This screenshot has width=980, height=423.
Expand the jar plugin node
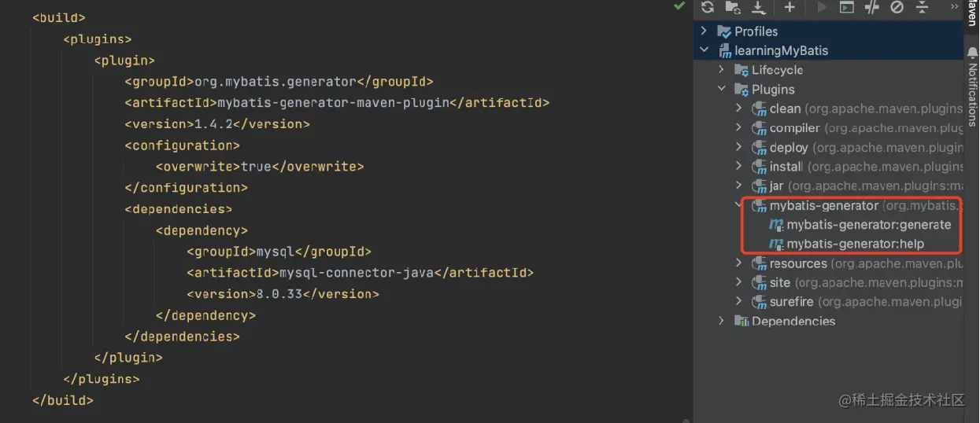(x=738, y=186)
